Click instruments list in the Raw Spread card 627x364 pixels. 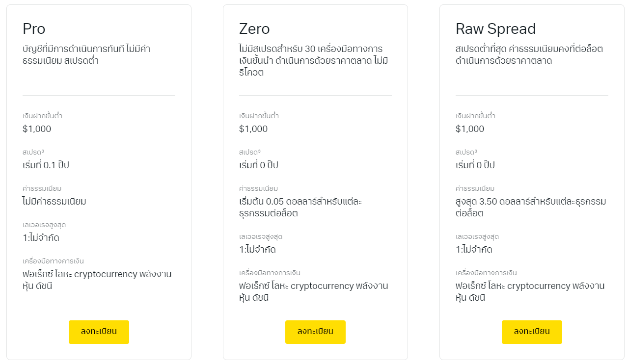tap(530, 291)
